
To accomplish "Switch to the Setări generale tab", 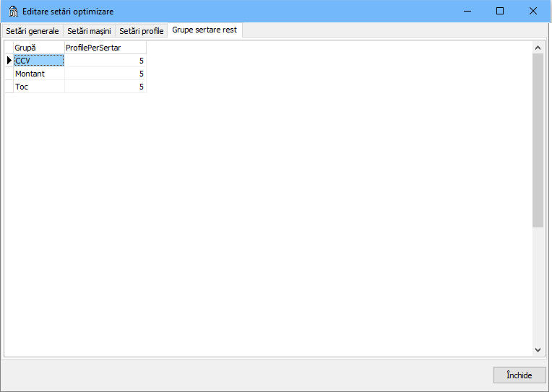I will [33, 31].
